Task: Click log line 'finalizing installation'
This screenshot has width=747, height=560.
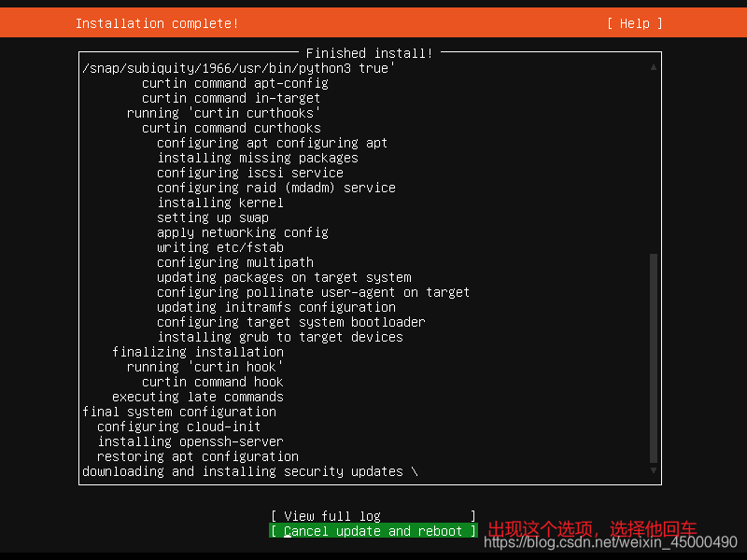Action: (x=198, y=352)
